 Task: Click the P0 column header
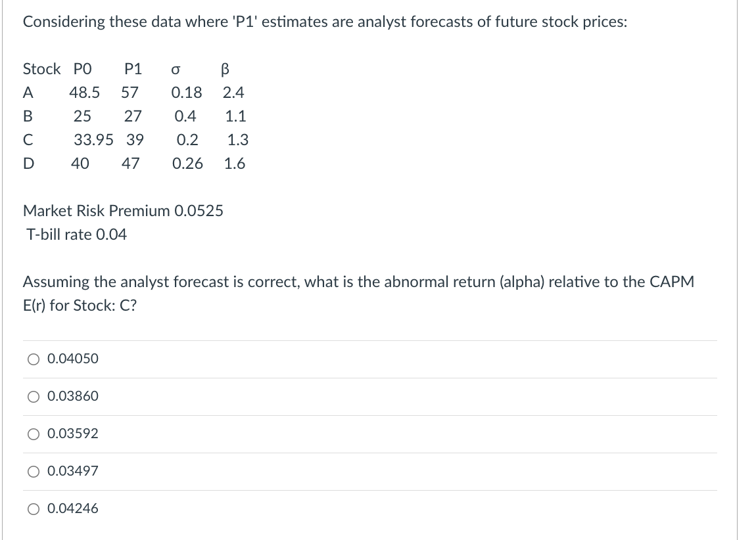(81, 68)
